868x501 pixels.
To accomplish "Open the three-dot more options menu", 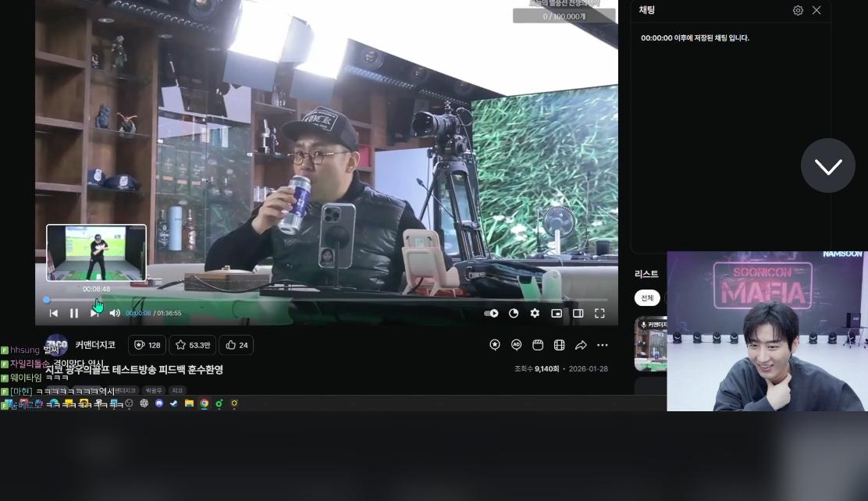I will coord(603,345).
